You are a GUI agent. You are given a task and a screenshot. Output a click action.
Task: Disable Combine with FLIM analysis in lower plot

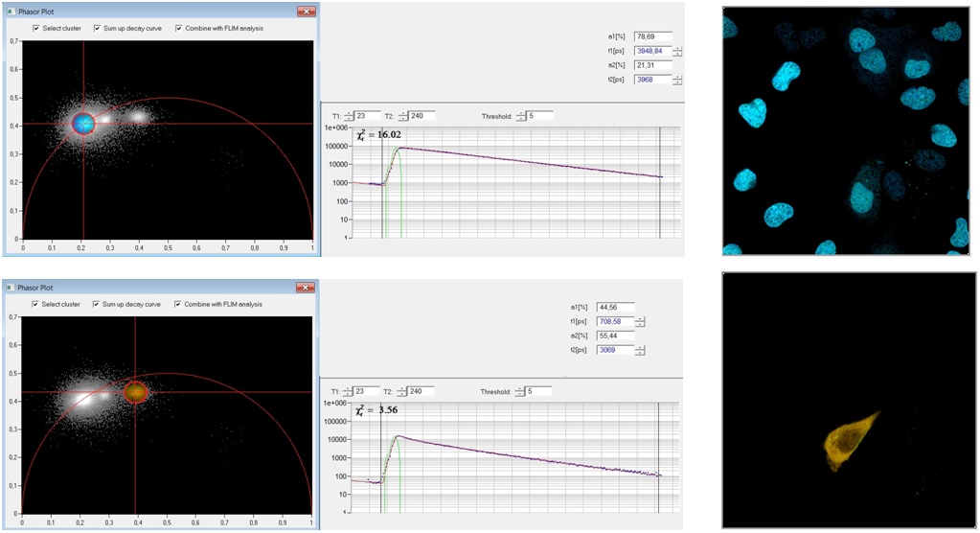click(178, 304)
